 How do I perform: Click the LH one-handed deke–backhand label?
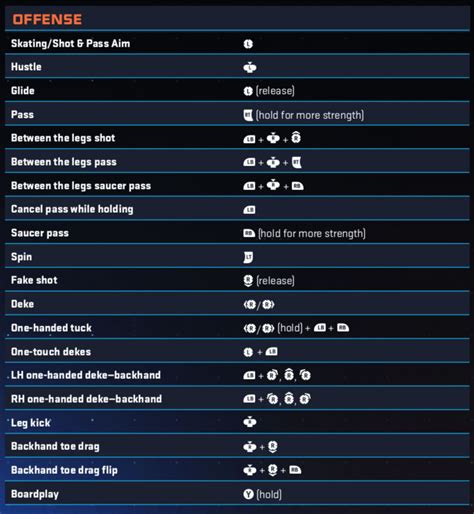(86, 375)
